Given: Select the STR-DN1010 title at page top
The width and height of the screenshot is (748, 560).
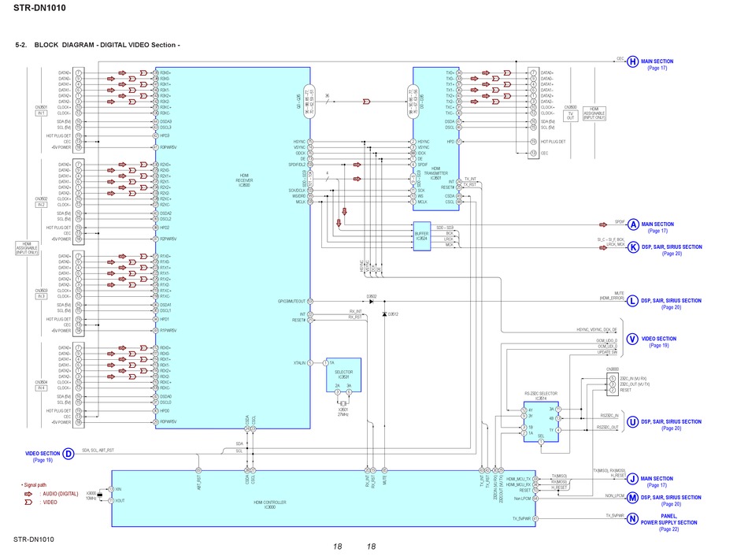Looking at the screenshot, I should coord(39,8).
